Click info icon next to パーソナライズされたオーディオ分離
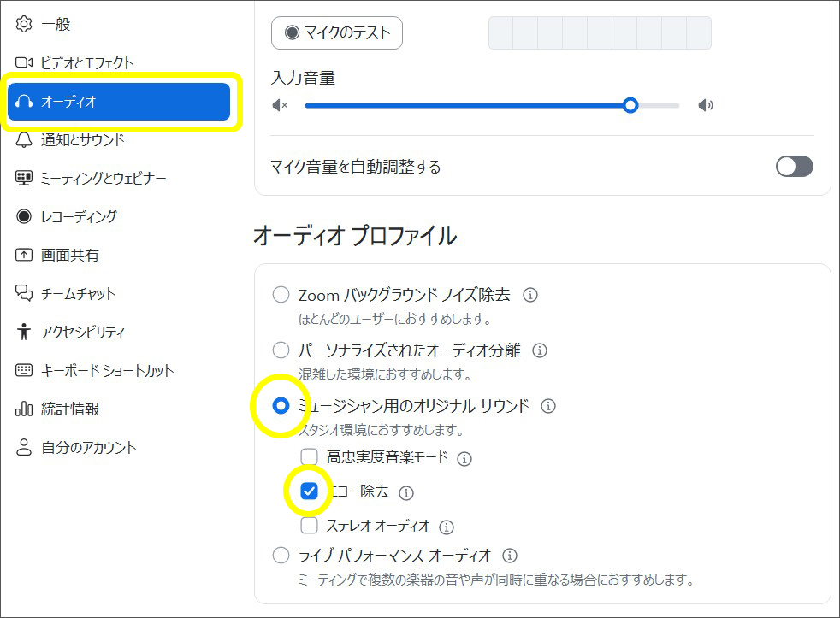 click(540, 350)
